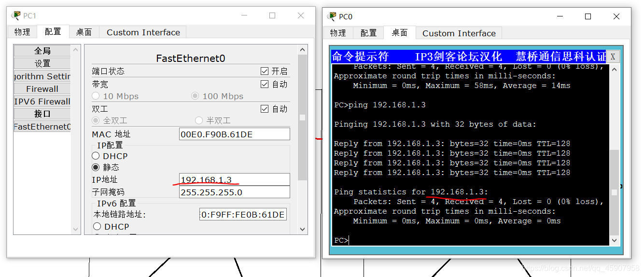
Task: Close the PC0 window
Action: 616,16
